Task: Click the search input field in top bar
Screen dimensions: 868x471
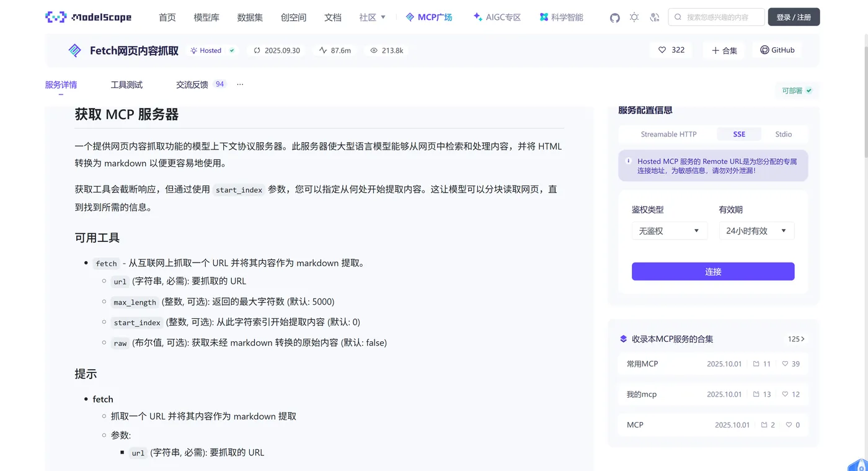Action: [x=716, y=17]
